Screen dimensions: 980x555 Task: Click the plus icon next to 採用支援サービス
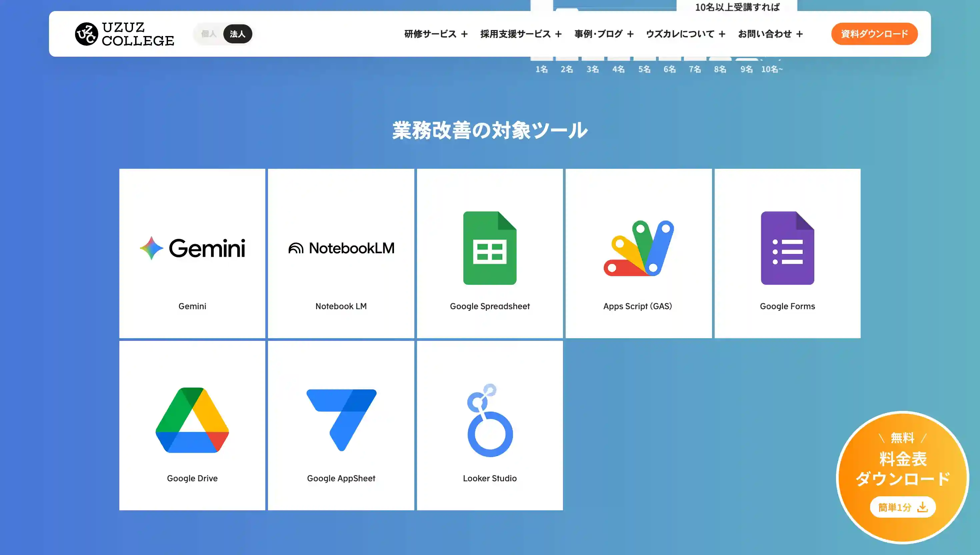coord(558,34)
